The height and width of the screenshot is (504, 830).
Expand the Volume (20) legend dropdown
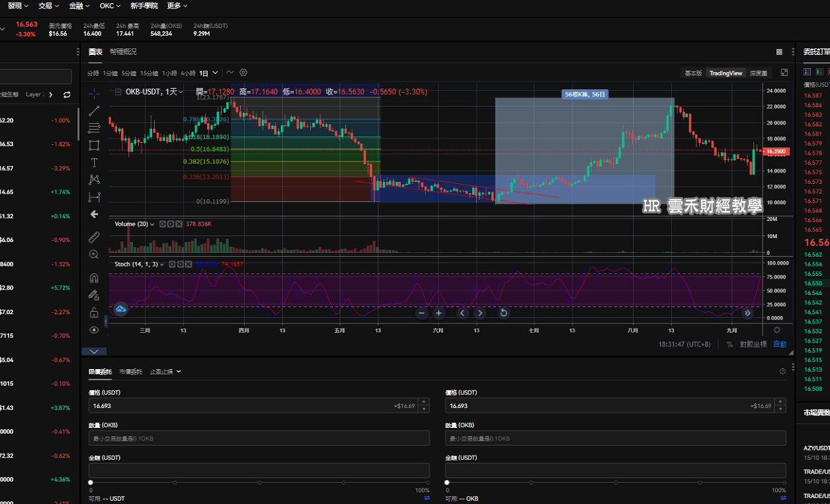(x=153, y=224)
